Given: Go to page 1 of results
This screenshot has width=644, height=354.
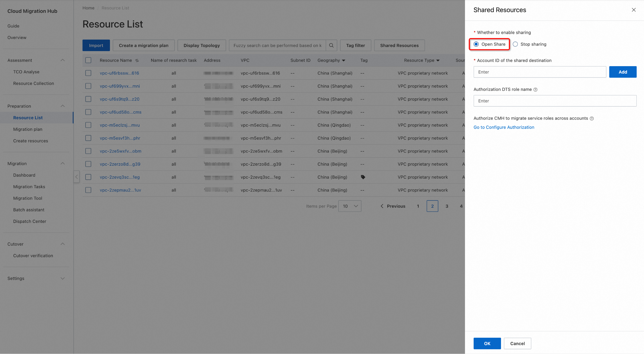Looking at the screenshot, I should pyautogui.click(x=418, y=206).
